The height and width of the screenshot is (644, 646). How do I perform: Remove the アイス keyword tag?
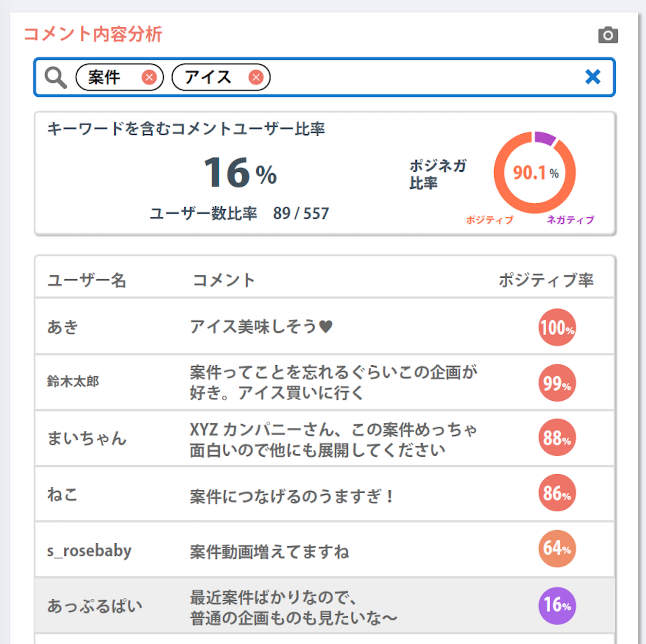257,77
